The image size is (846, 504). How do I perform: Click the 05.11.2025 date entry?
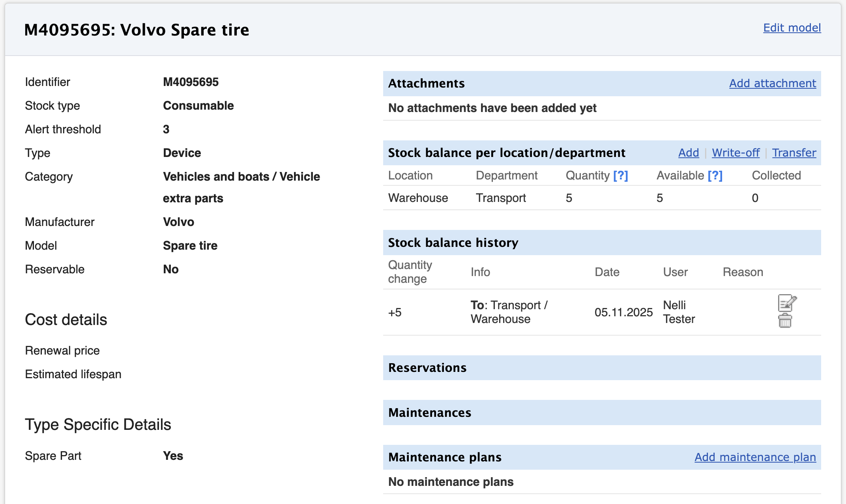click(x=623, y=312)
